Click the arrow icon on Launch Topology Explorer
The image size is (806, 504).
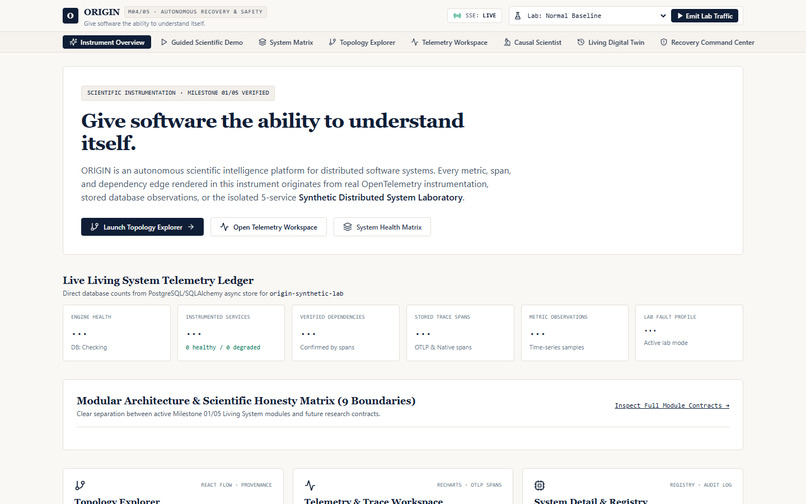pos(191,227)
